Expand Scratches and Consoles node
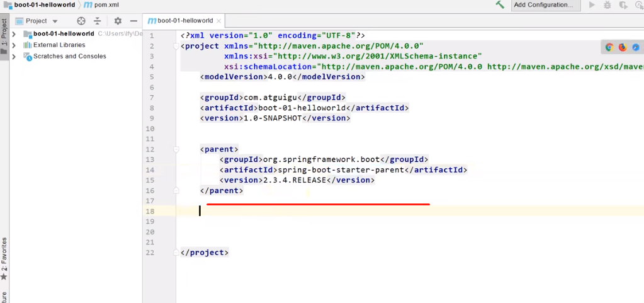This screenshot has width=644, height=303. (14, 56)
